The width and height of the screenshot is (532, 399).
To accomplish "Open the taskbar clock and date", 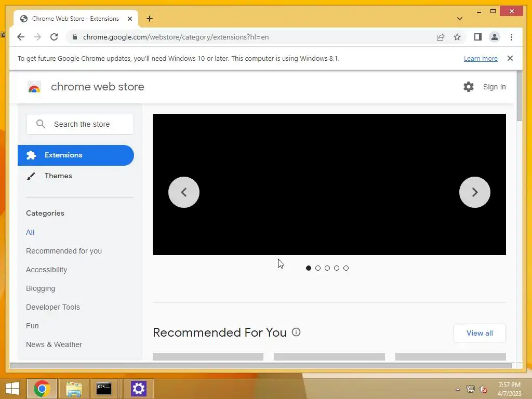I will click(x=509, y=389).
